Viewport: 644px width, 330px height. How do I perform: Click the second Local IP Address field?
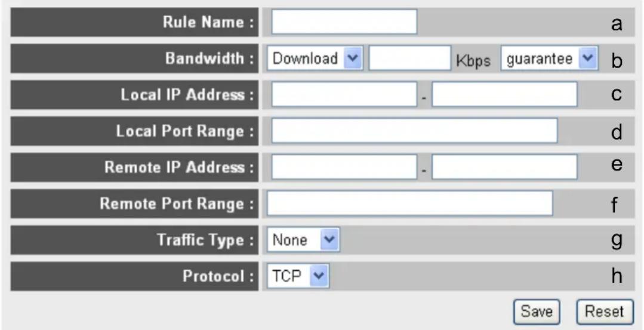(504, 94)
